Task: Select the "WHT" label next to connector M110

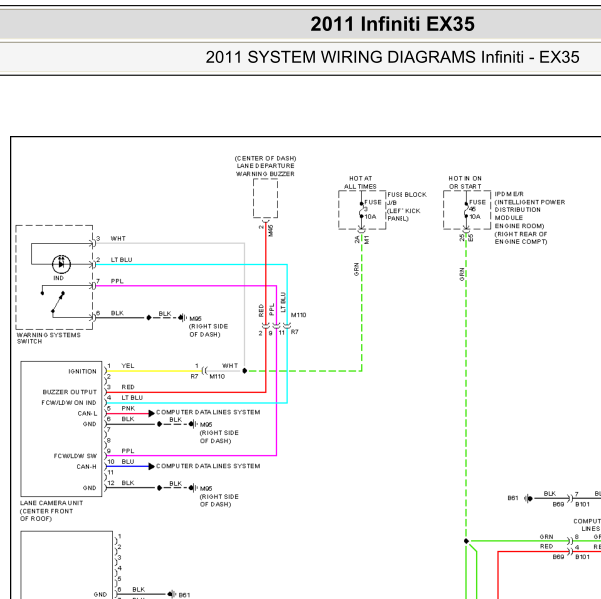Action: [230, 366]
